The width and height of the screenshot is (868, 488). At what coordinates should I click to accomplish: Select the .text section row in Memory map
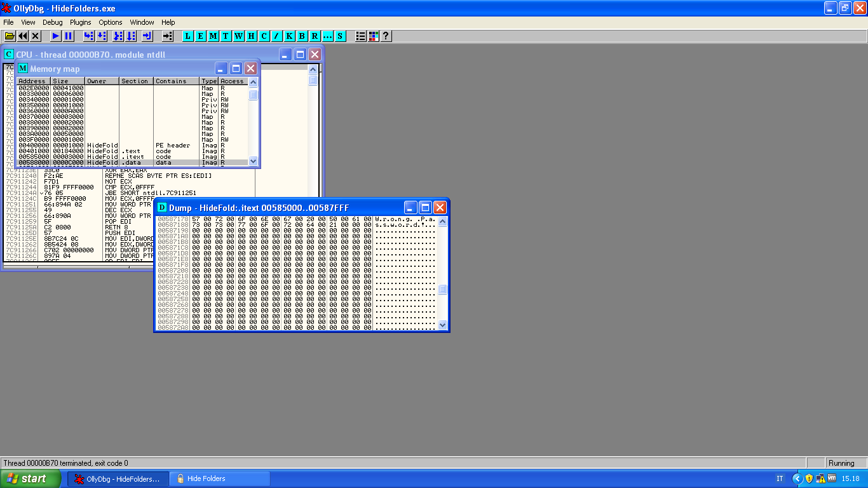click(132, 151)
